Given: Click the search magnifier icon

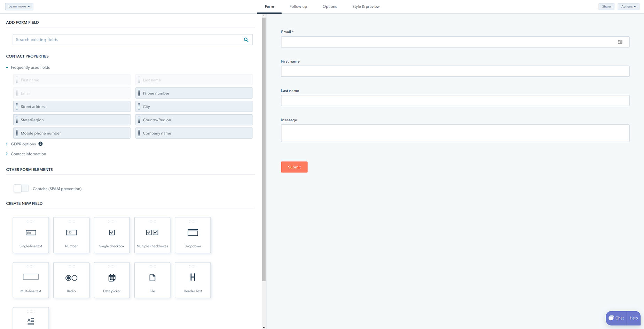Looking at the screenshot, I should [246, 40].
